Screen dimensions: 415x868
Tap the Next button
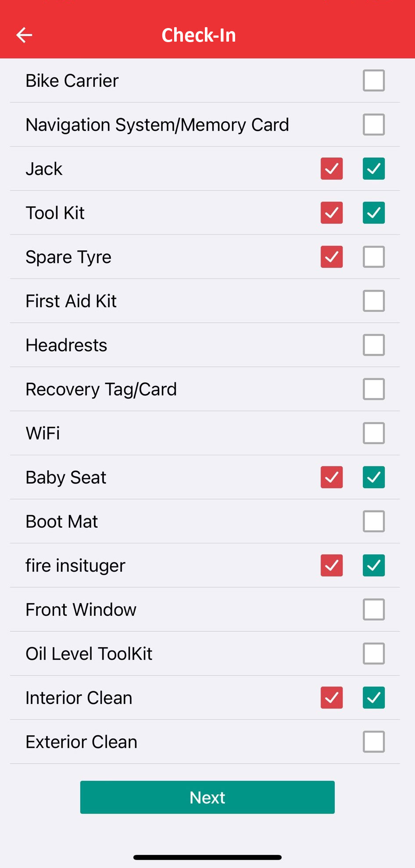coord(207,797)
